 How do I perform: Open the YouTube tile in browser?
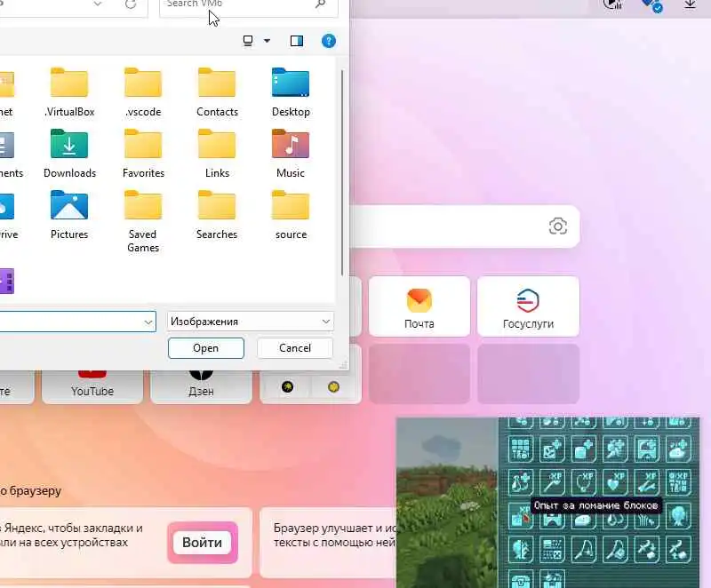pyautogui.click(x=92, y=386)
